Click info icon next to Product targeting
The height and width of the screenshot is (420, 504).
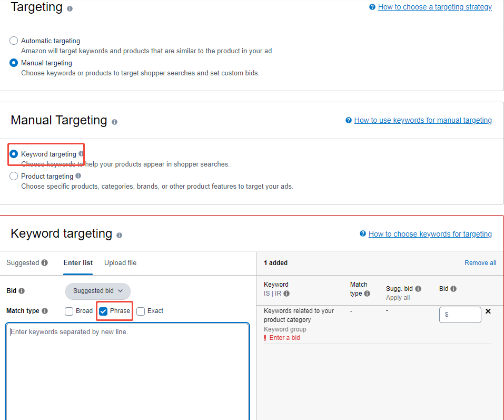pos(78,176)
